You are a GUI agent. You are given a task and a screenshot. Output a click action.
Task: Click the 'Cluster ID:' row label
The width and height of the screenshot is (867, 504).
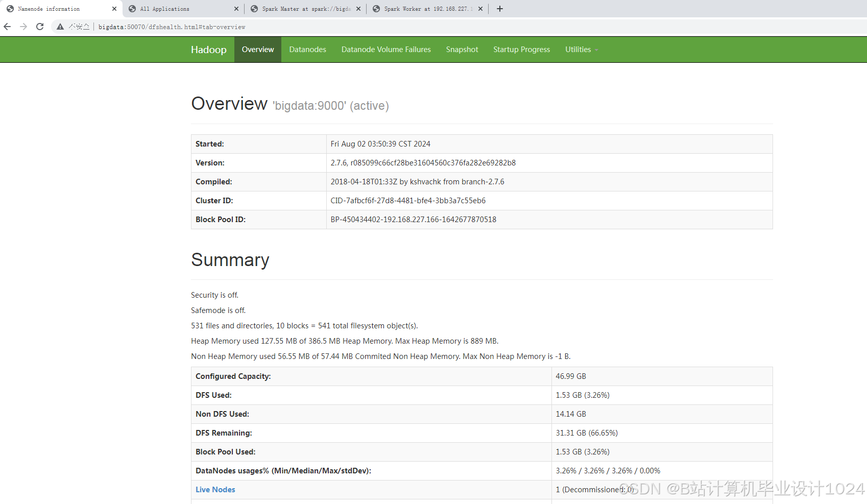[214, 201]
